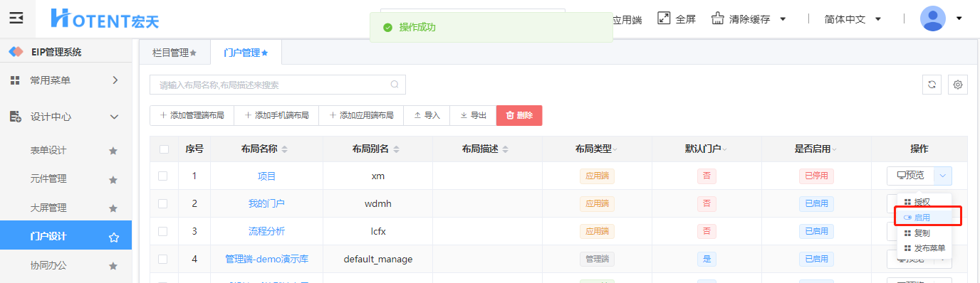Open the 我的门户 layout link
Viewport: 980px width, 283px height.
tap(266, 203)
